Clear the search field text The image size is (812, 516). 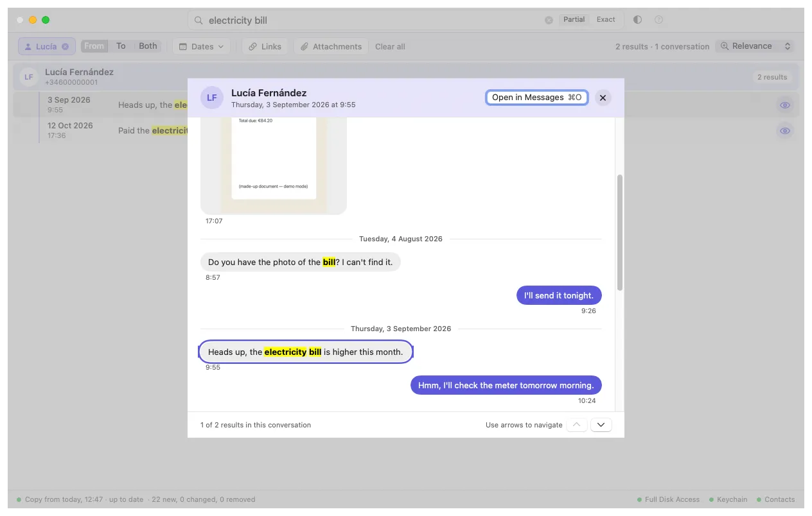click(549, 20)
